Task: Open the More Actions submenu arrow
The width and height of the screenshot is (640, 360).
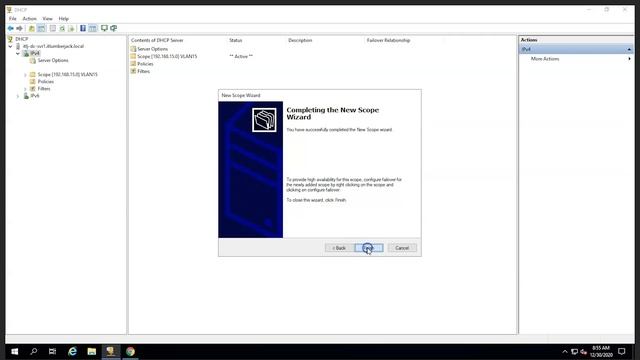Action: [629, 59]
